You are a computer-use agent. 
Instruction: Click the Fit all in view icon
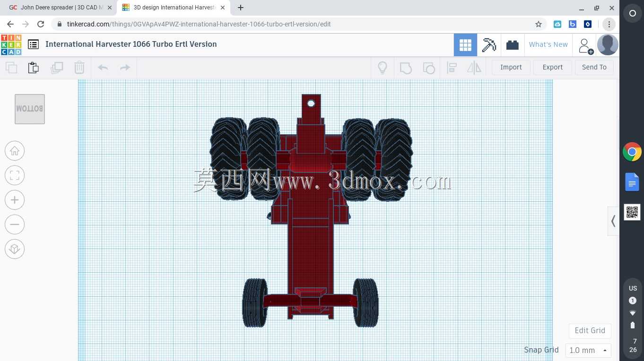tap(15, 175)
